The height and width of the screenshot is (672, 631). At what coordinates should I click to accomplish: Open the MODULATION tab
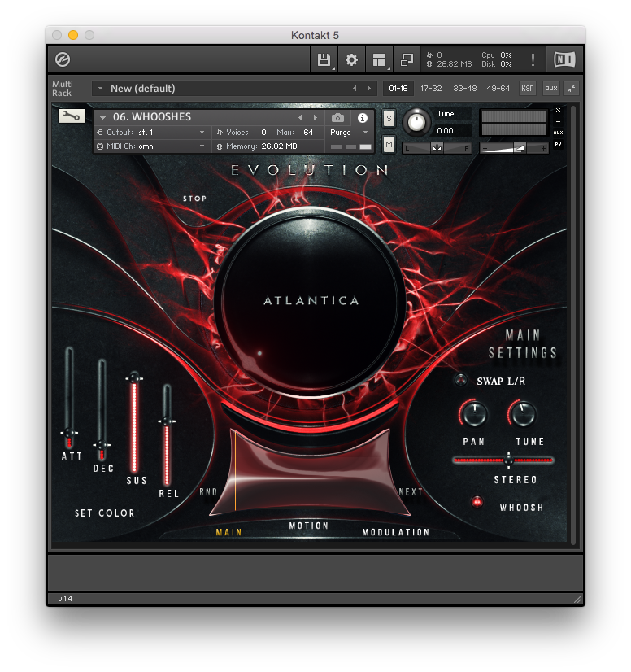[x=396, y=532]
